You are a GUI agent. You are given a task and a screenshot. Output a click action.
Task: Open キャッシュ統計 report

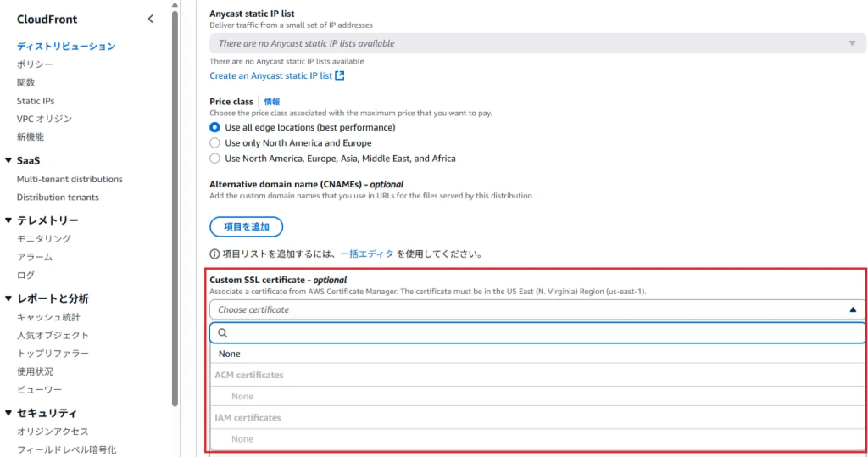click(48, 317)
